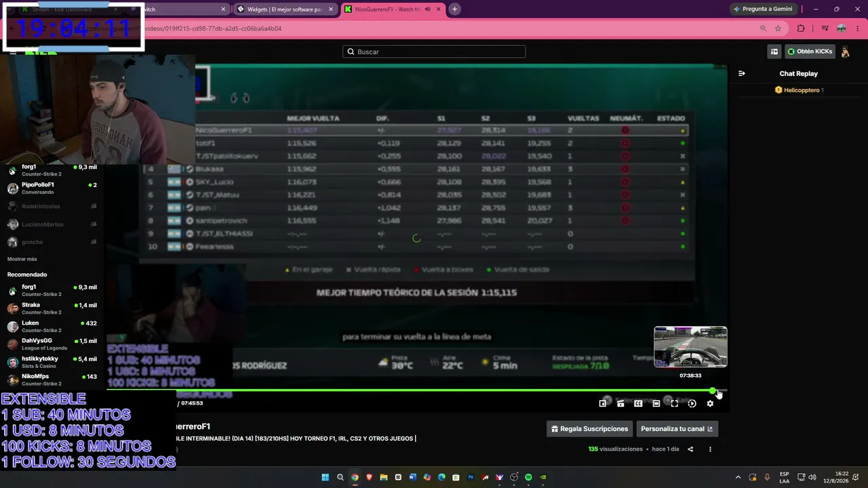Viewport: 868px width, 488px height.
Task: Open forg1 channel under Recomendado
Action: [52, 291]
